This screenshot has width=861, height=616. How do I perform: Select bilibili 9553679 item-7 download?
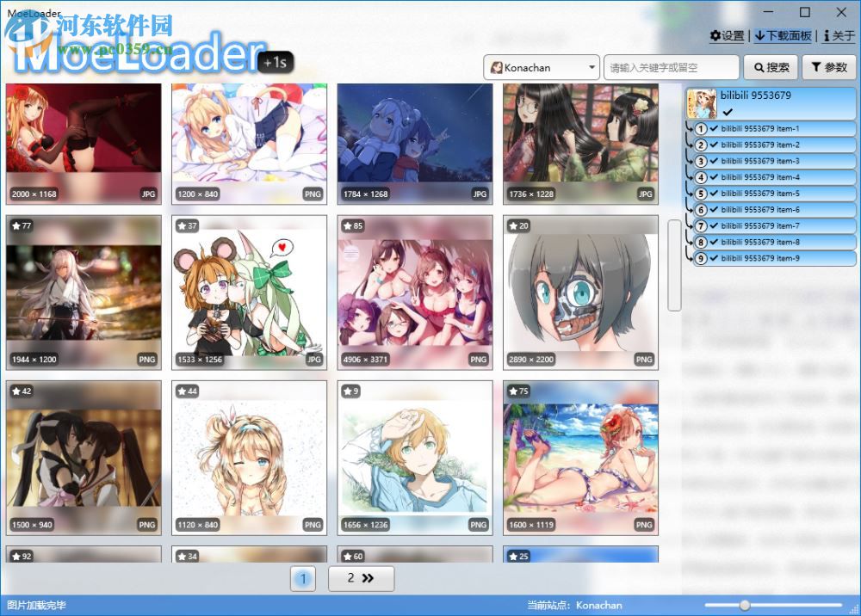(774, 226)
